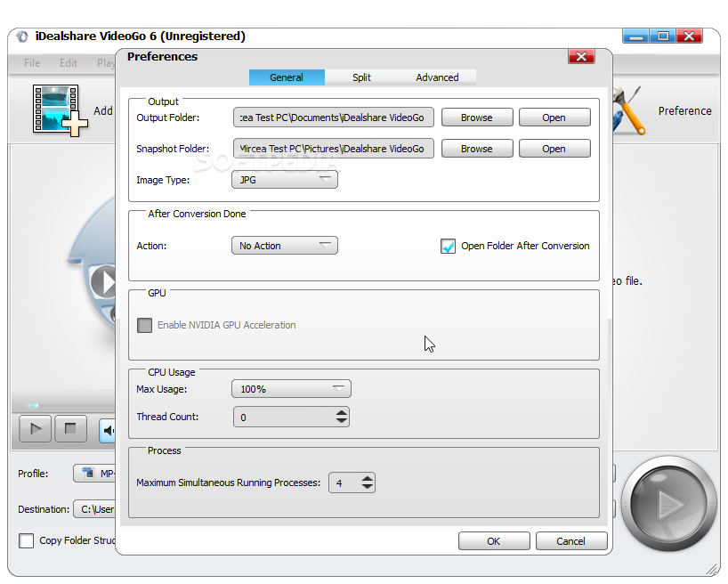Confirm preferences with OK
Screen dimensions: 728x584
(494, 541)
